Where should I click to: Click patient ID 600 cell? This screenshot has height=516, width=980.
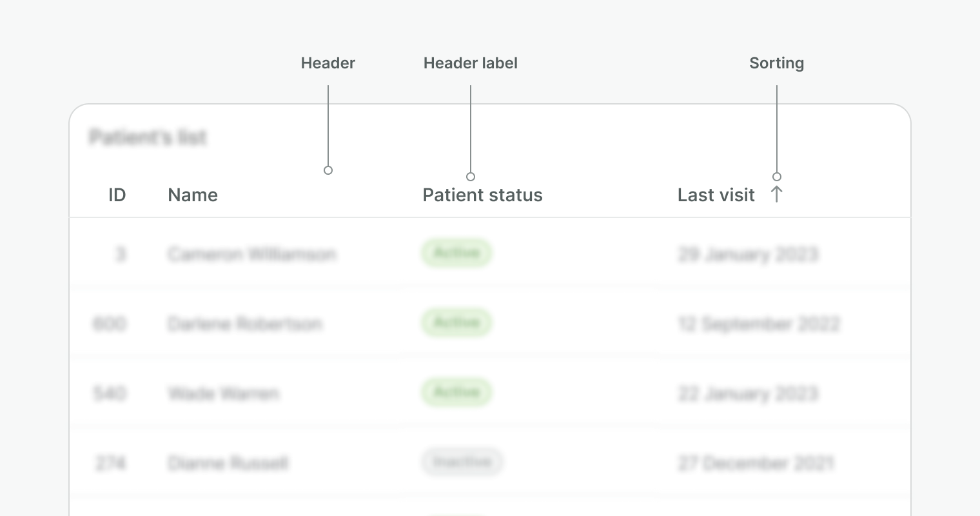coord(110,324)
